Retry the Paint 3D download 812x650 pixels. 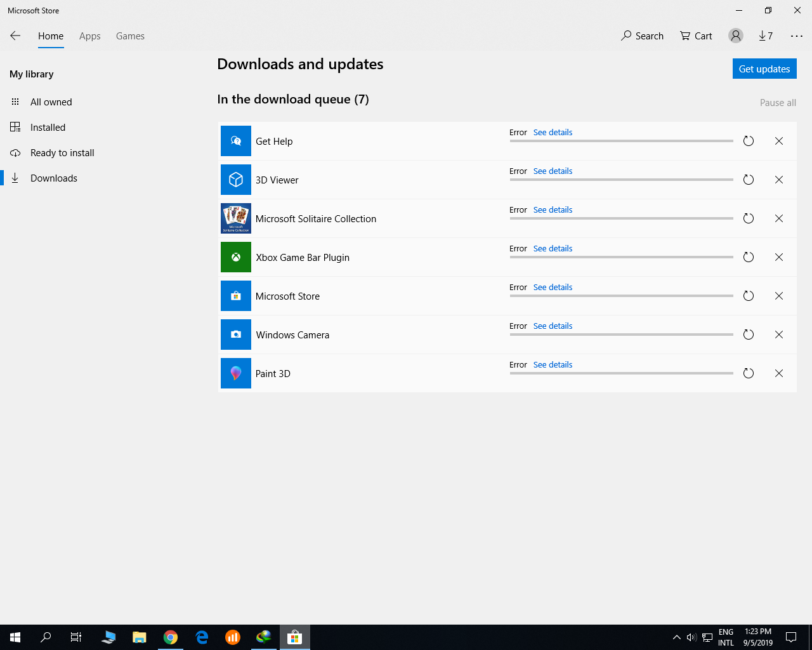tap(749, 373)
